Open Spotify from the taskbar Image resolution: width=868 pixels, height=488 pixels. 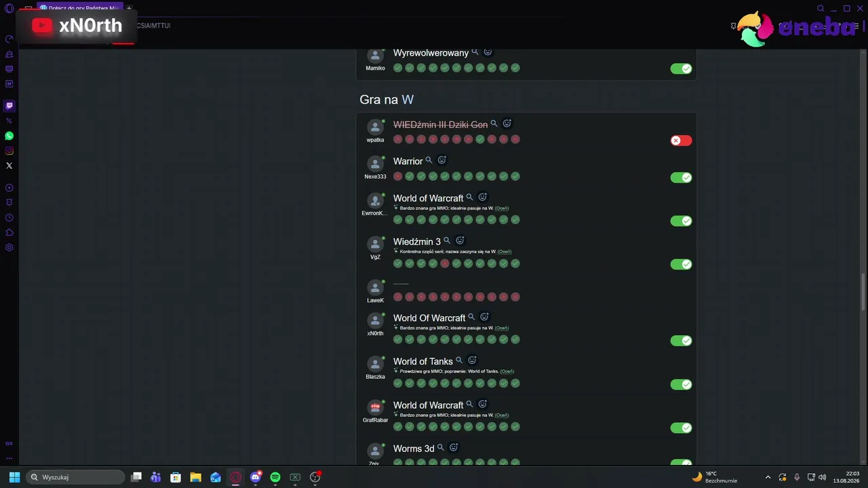click(275, 477)
